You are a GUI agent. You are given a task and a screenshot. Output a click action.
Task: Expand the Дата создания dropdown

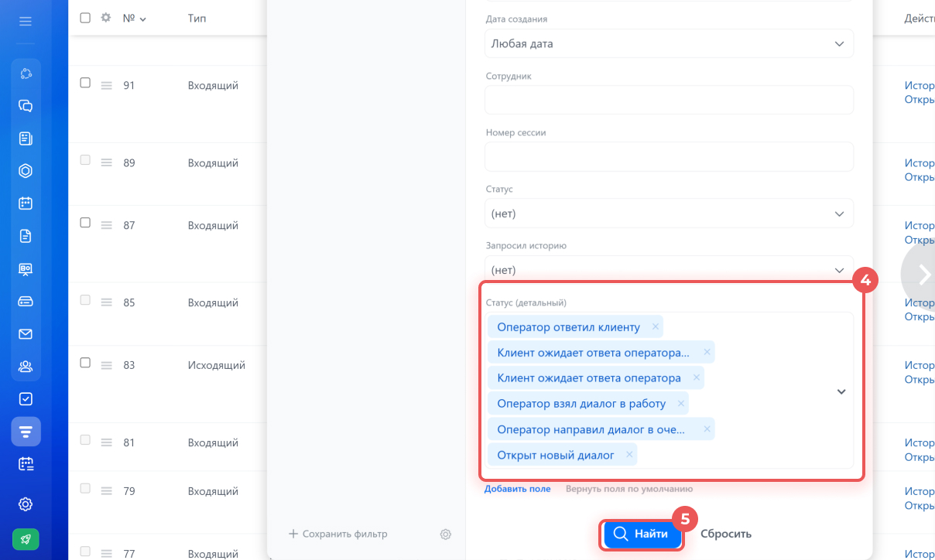669,44
